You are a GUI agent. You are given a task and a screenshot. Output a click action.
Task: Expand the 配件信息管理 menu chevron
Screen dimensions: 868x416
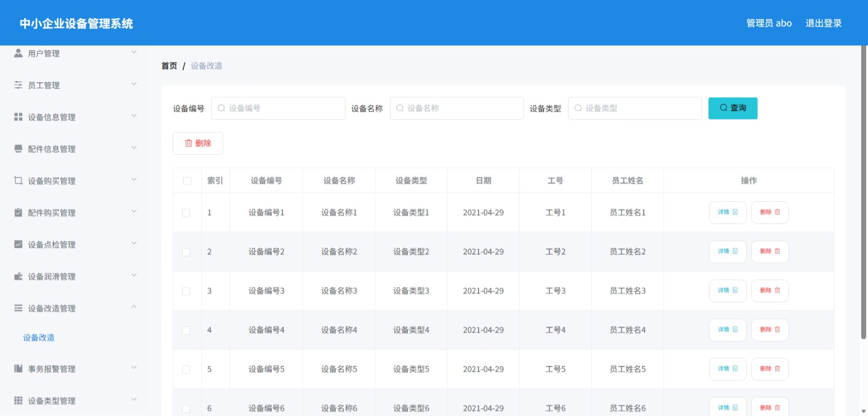click(x=134, y=147)
